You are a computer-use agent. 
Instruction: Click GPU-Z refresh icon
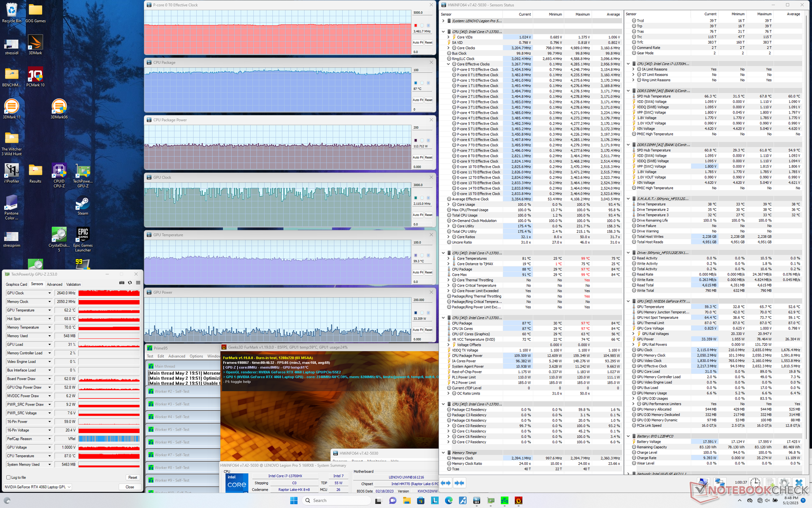point(130,283)
